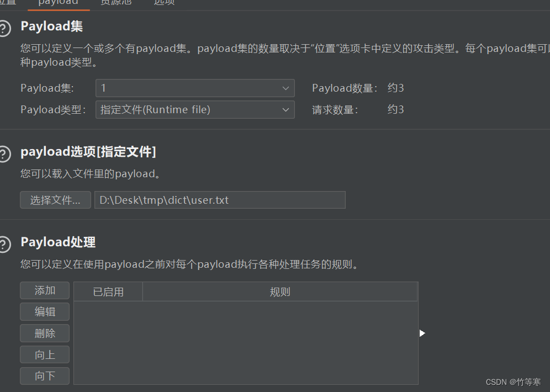550x392 pixels.
Task: Click the 删除 rule button
Action: 45,333
